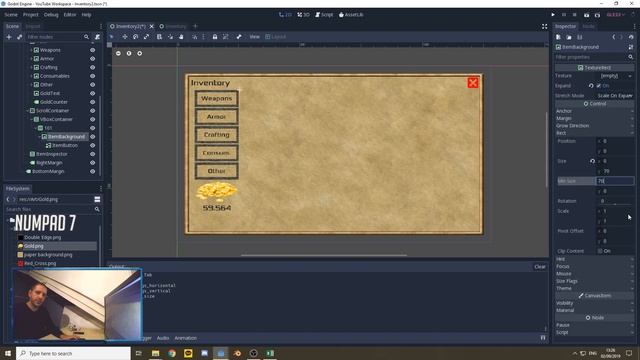Open the Debug menu
640x360 pixels.
(51, 15)
